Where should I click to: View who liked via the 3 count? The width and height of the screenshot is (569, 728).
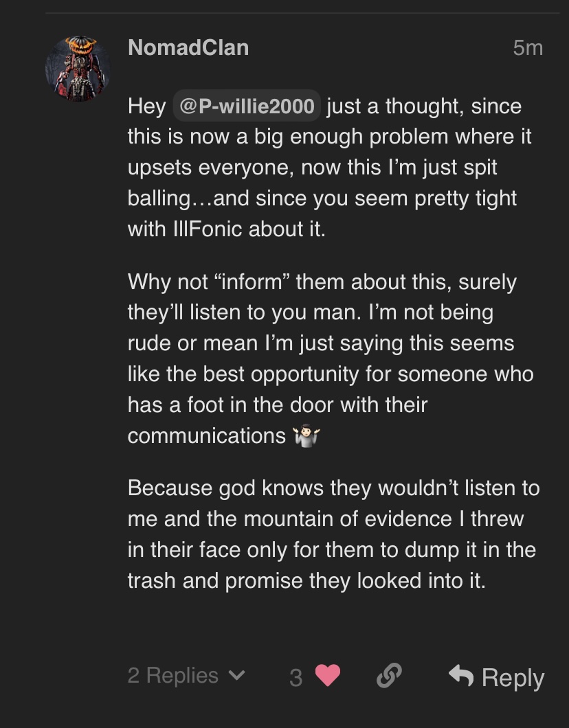[295, 677]
